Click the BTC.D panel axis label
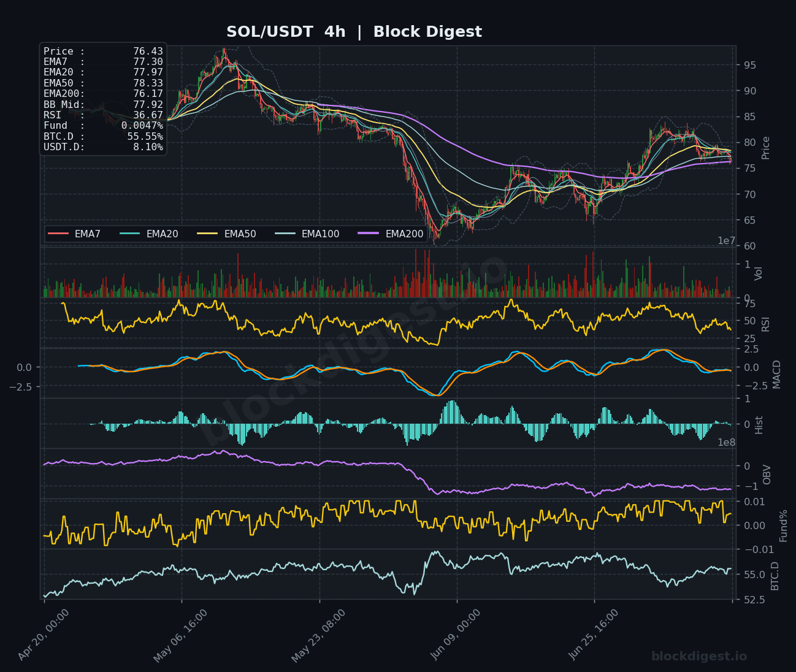This screenshot has width=796, height=672. 775,576
